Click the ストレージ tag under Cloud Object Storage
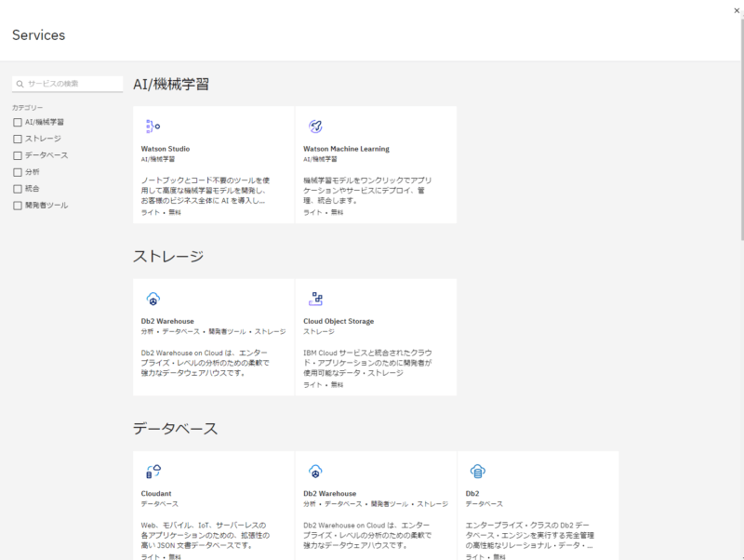 pyautogui.click(x=319, y=332)
